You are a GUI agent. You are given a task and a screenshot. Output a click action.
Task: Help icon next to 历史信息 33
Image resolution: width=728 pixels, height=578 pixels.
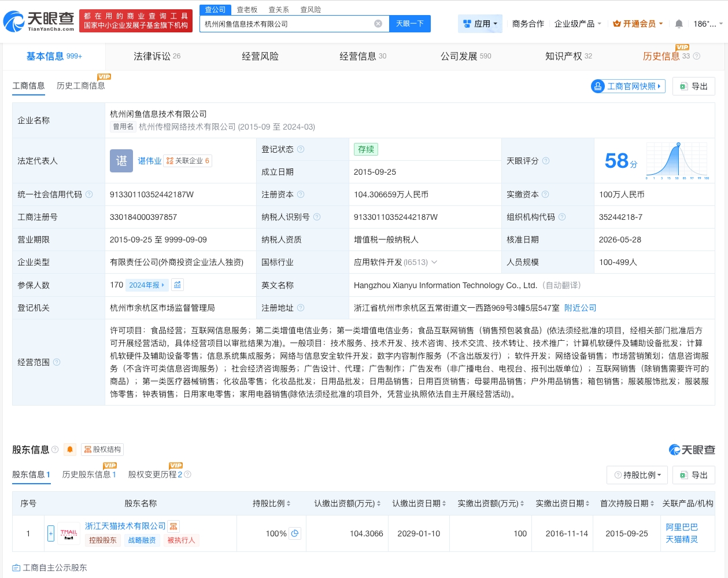coord(696,56)
